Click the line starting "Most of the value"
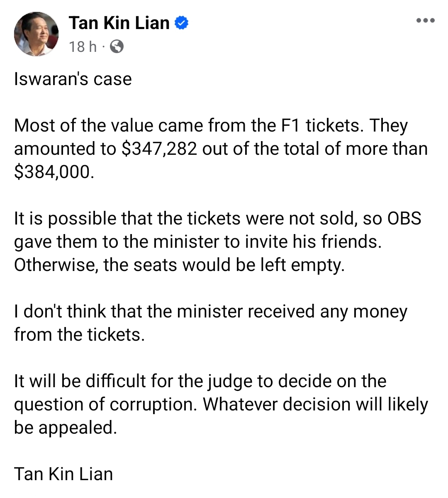This screenshot has height=498, width=448. (x=211, y=126)
